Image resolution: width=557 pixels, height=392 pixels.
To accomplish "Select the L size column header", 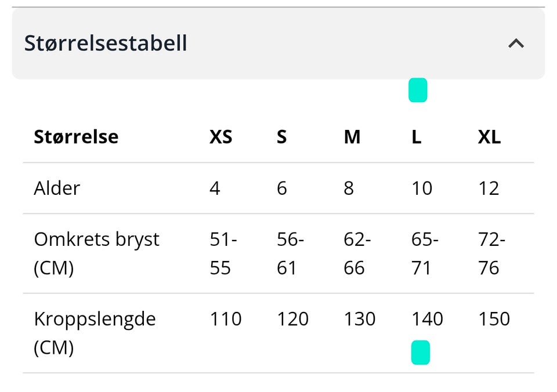I will (416, 137).
